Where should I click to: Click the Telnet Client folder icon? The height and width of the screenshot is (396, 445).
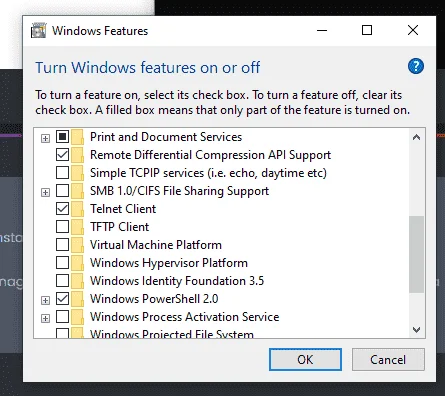(x=78, y=209)
